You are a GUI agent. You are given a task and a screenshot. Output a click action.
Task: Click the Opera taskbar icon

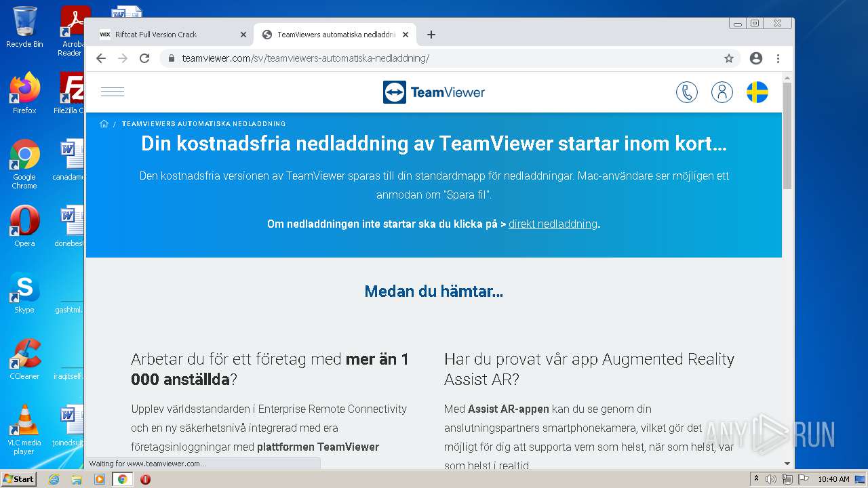point(145,479)
